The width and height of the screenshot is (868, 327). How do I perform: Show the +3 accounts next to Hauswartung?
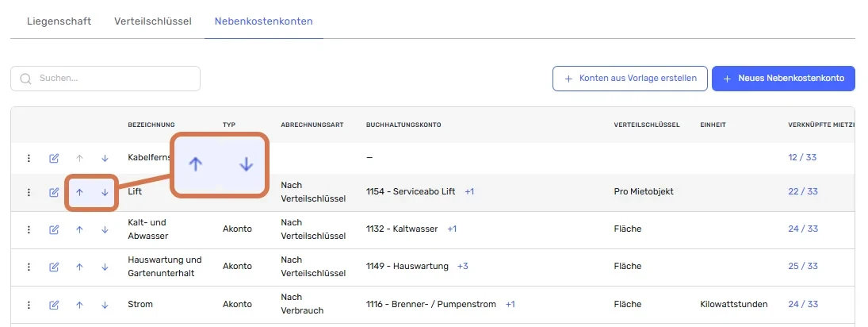coord(463,266)
